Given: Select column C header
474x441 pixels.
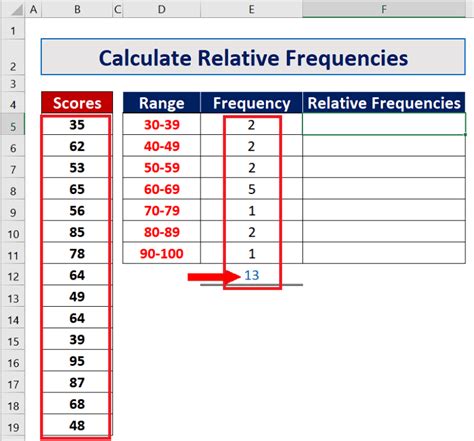Looking at the screenshot, I should pos(118,9).
